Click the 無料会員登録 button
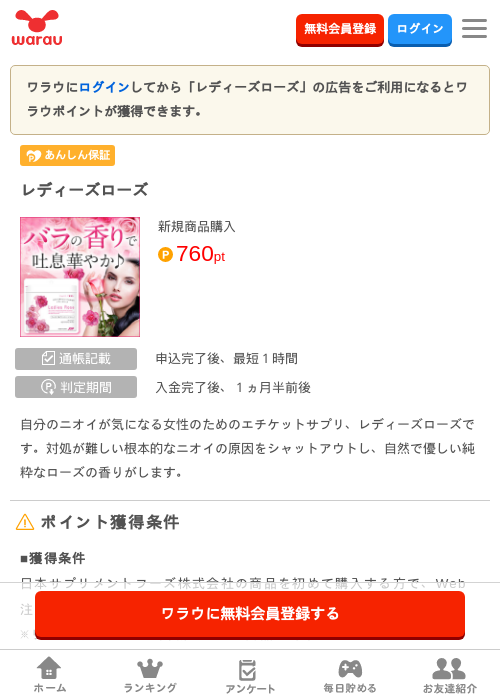This screenshot has height=700, width=500. pos(340,29)
